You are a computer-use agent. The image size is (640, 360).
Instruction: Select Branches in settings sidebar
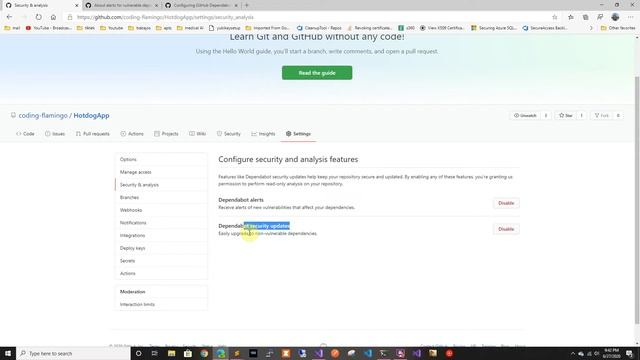(x=161, y=197)
